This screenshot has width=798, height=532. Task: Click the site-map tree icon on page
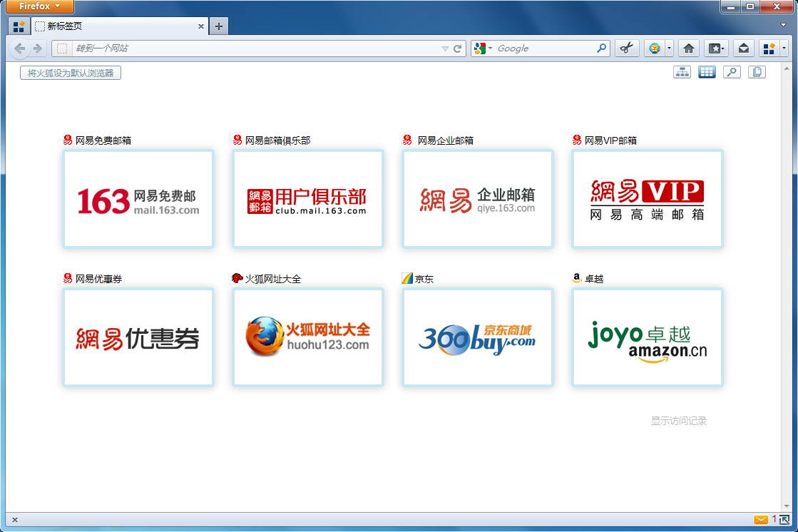pos(682,72)
